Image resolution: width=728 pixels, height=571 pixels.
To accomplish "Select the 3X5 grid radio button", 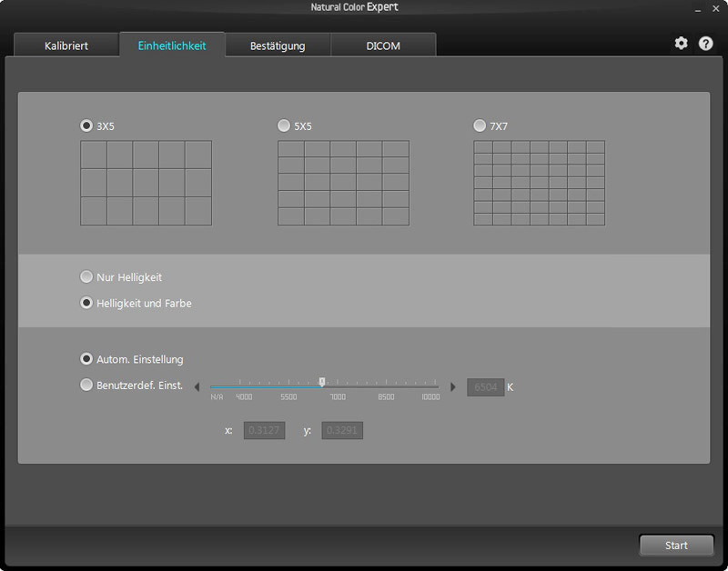I will tap(86, 125).
